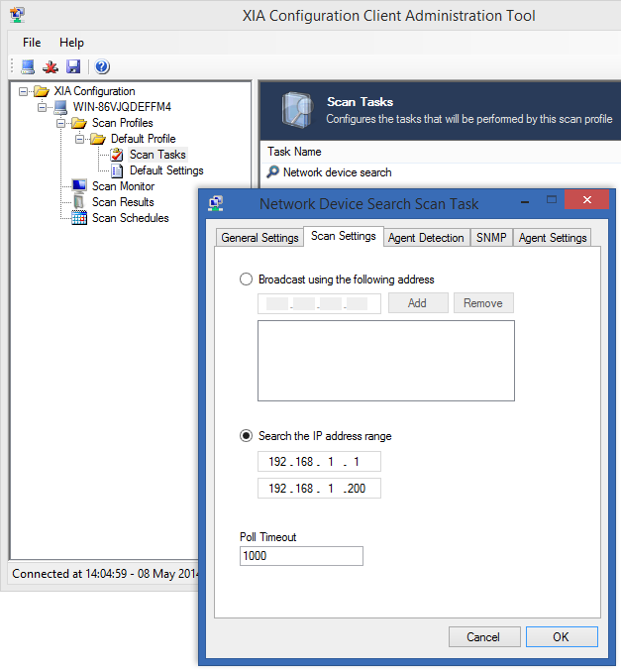Image resolution: width=621 pixels, height=672 pixels.
Task: Click the Cancel button
Action: 484,637
